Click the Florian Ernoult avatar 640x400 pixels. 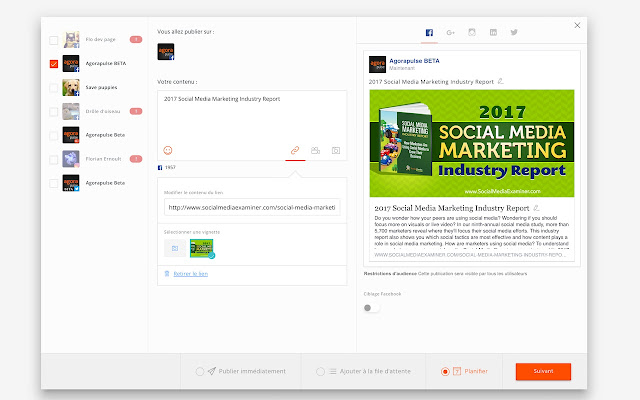[71, 159]
